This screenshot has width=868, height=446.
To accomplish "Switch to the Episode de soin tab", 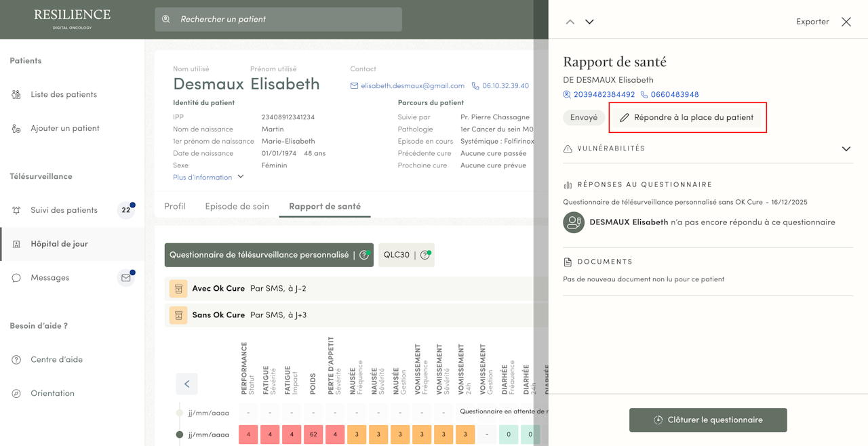I will (237, 206).
